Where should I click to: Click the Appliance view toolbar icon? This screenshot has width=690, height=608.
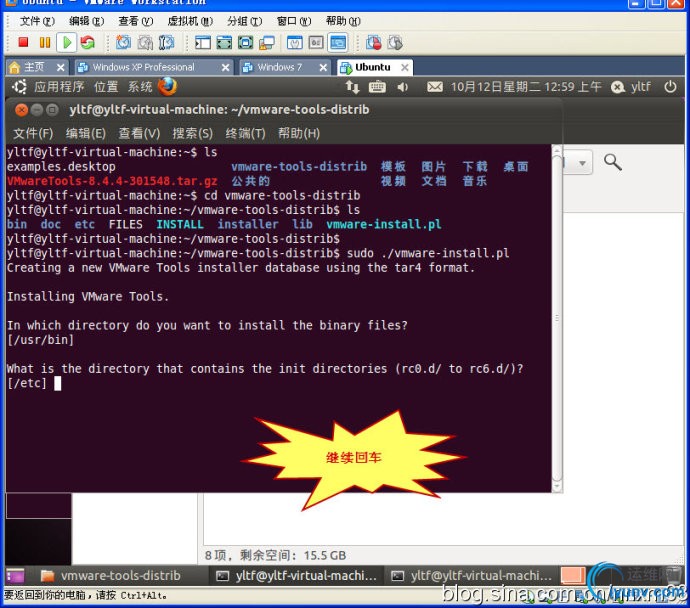click(x=316, y=43)
